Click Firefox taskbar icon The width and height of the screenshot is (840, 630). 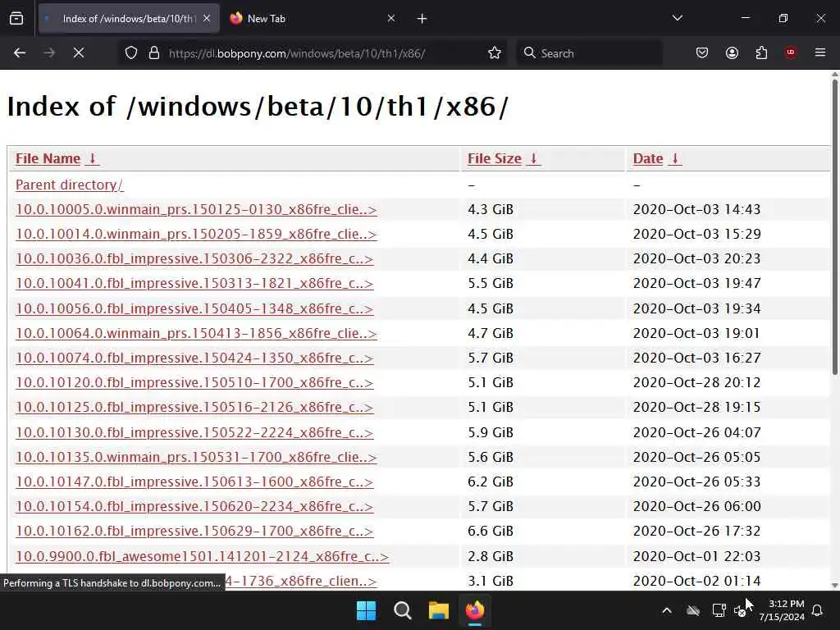pos(475,610)
